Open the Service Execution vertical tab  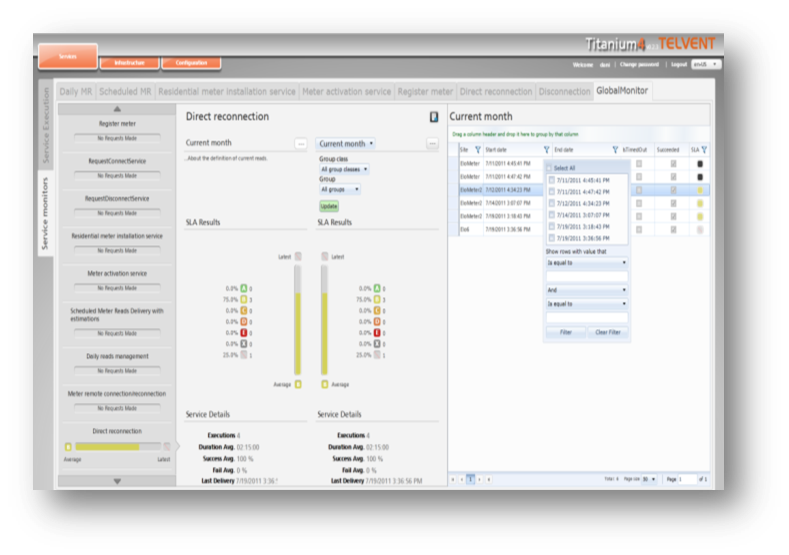click(x=46, y=125)
